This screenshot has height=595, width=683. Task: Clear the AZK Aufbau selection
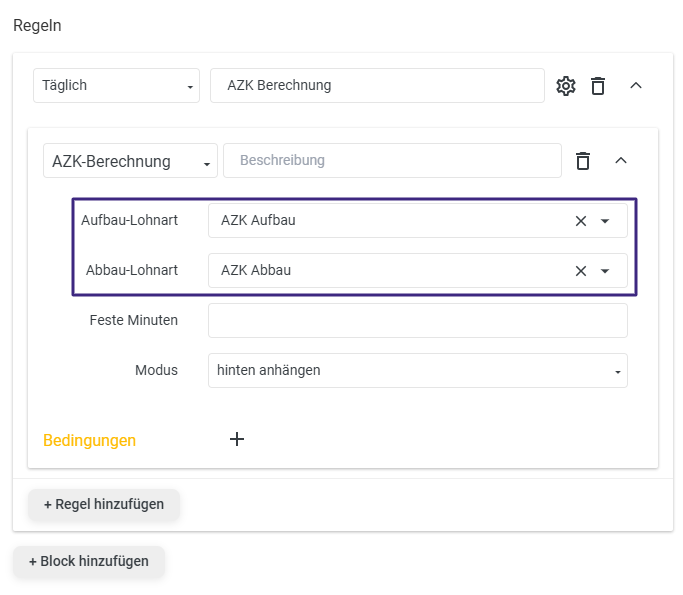(x=581, y=221)
